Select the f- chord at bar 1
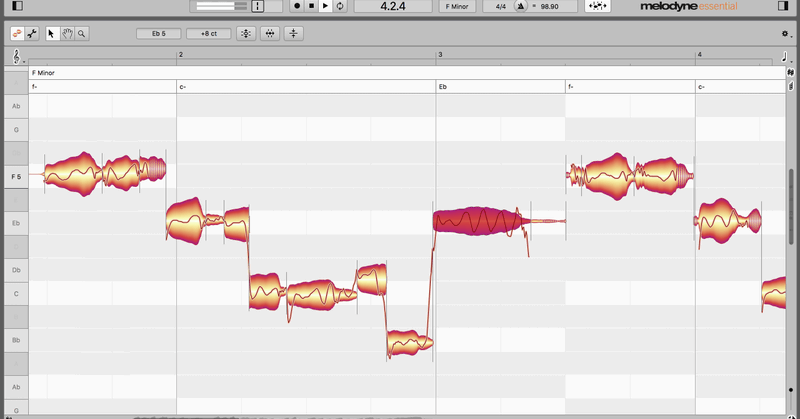This screenshot has height=419, width=800. [103, 87]
